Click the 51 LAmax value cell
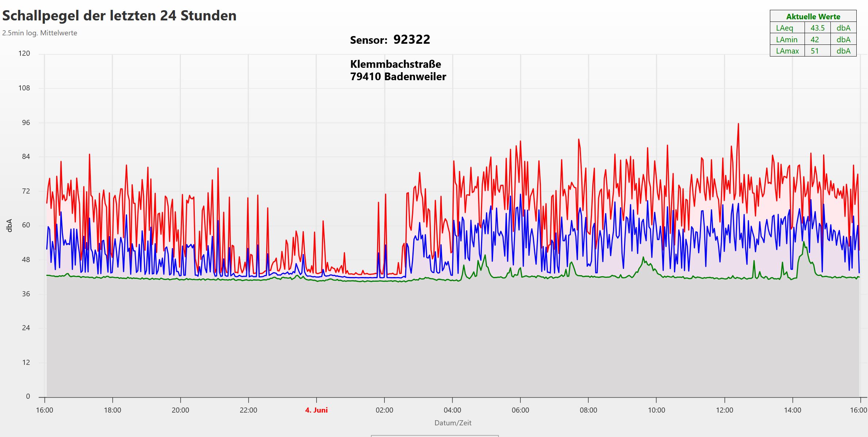 click(815, 51)
